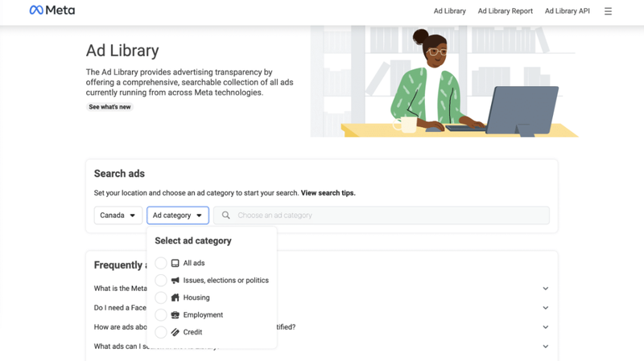Click the 'Choose an ad category' search field

pos(382,215)
